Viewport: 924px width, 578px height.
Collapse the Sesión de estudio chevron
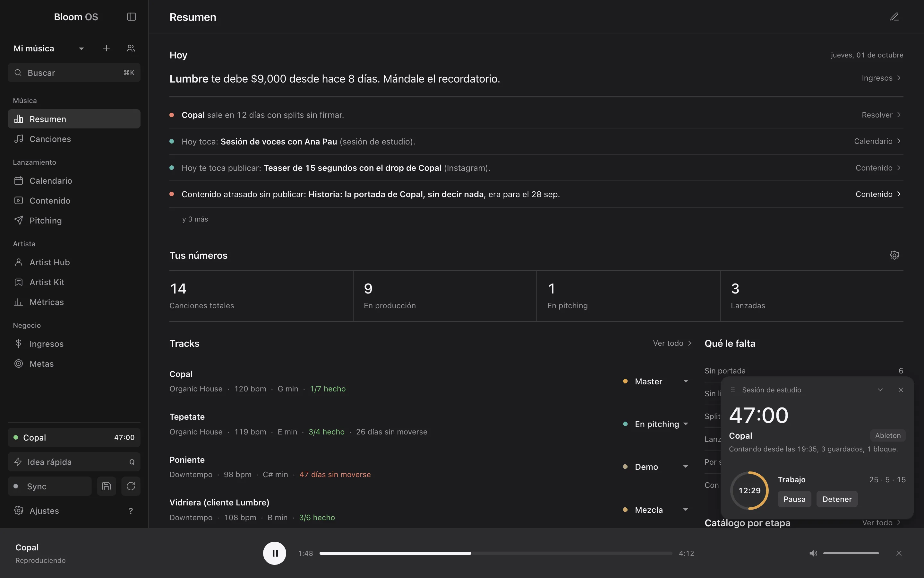click(x=880, y=390)
